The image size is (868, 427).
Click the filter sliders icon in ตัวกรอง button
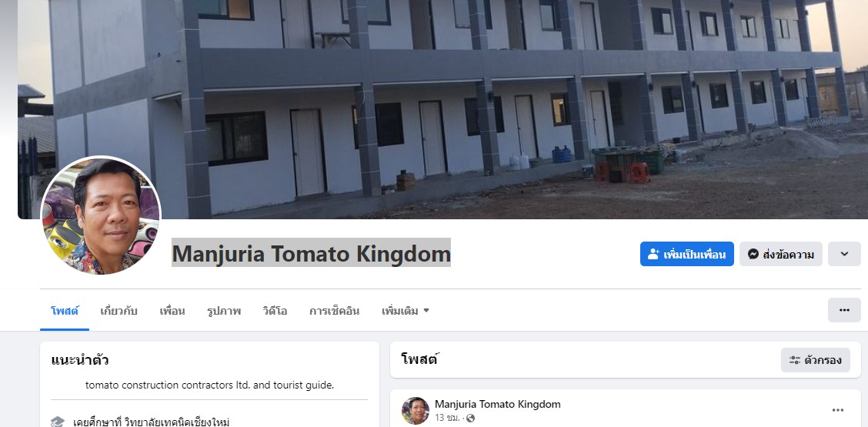coord(795,361)
